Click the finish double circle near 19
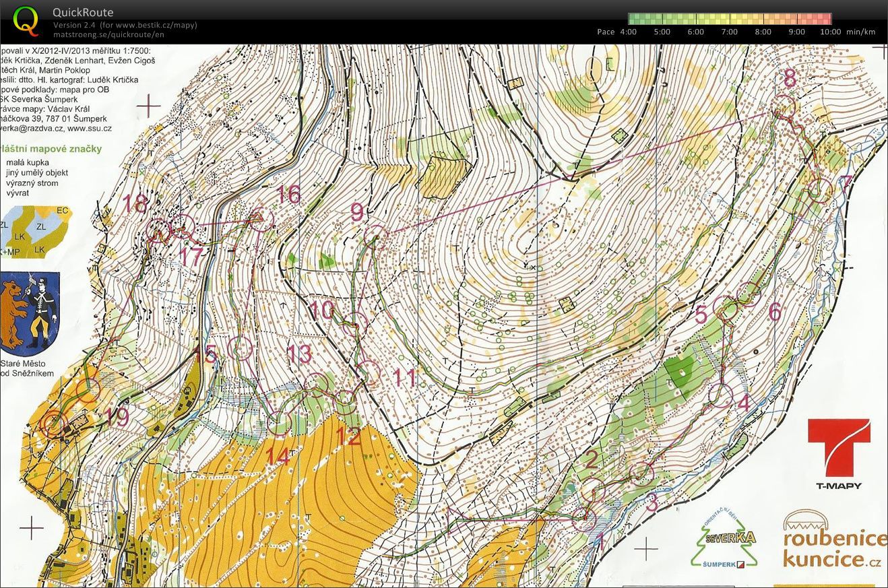The width and height of the screenshot is (888, 588). 52,424
